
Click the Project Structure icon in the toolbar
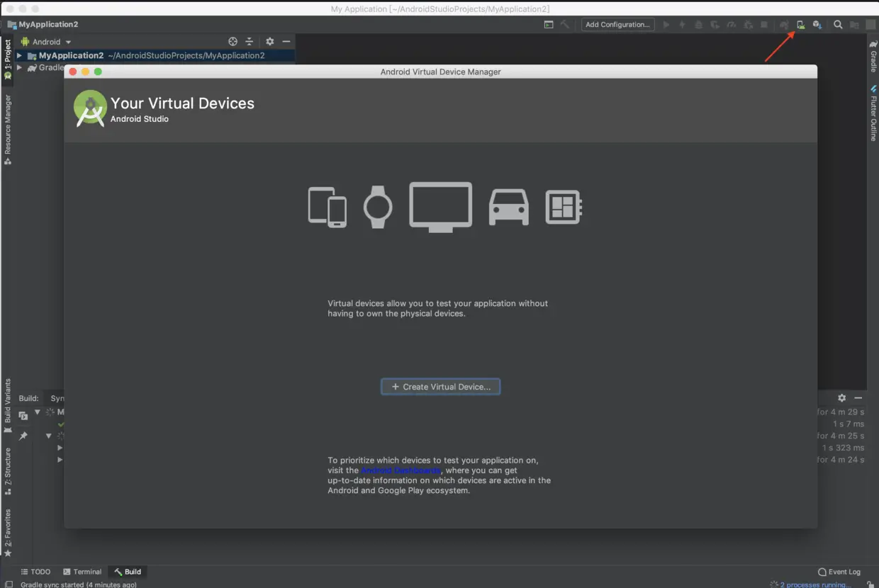pyautogui.click(x=854, y=25)
